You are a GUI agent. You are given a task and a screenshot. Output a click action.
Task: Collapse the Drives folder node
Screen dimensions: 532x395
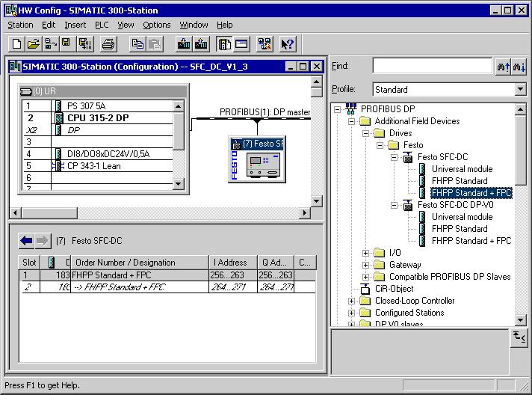(x=366, y=133)
